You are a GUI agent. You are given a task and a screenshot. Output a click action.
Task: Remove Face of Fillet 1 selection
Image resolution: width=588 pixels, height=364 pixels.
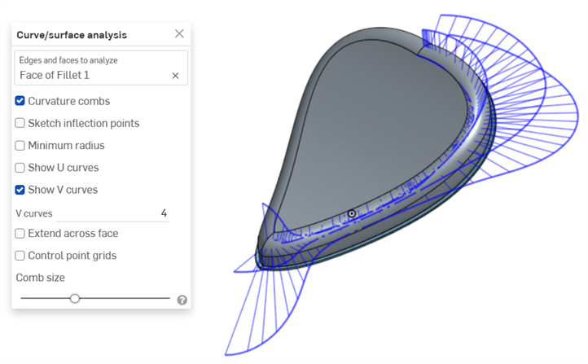(x=175, y=76)
